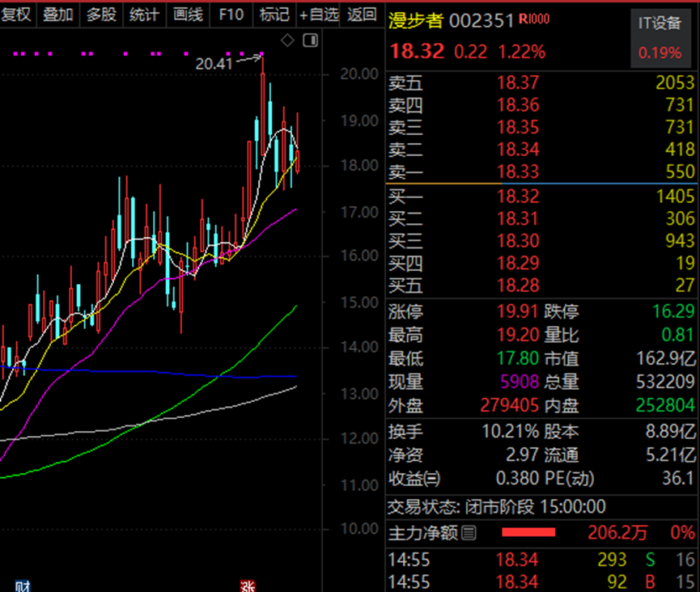Toggle the side panel layout icon
Image resolution: width=700 pixels, height=592 pixels.
[x=310, y=40]
